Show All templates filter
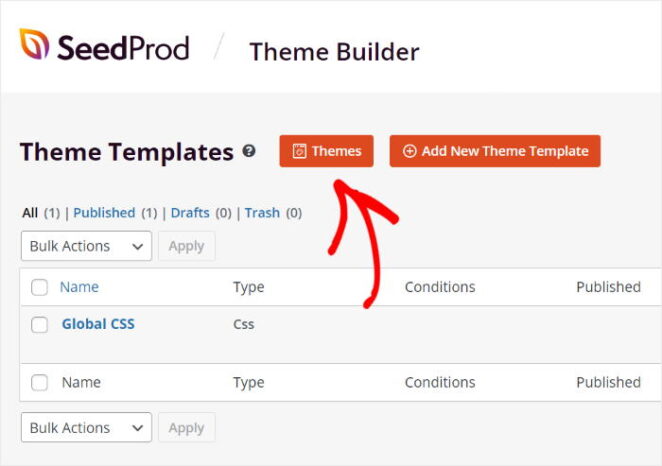Screen dimensions: 662x466 point(30,213)
